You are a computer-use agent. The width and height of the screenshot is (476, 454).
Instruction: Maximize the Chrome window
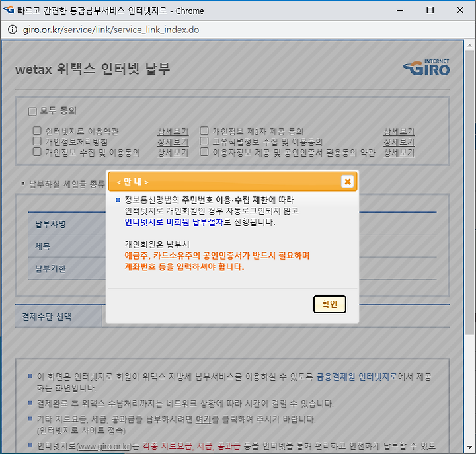click(430, 10)
